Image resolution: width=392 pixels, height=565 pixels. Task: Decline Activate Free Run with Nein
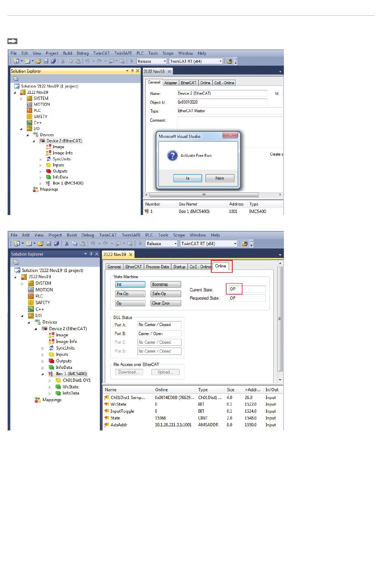220,178
